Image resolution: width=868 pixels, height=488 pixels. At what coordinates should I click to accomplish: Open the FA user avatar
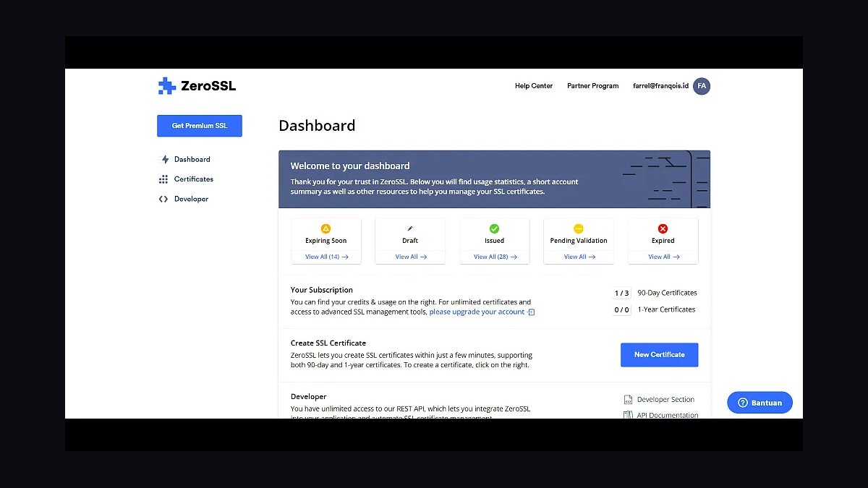coord(702,86)
